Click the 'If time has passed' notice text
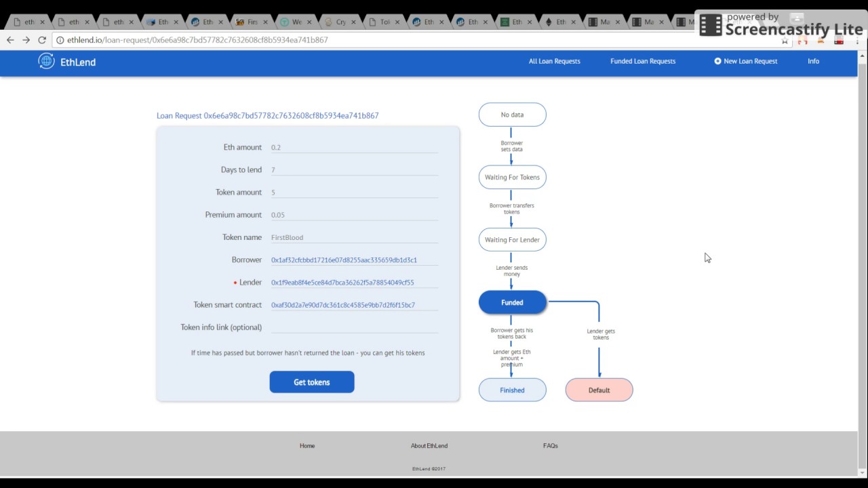The image size is (868, 488). pos(308,353)
